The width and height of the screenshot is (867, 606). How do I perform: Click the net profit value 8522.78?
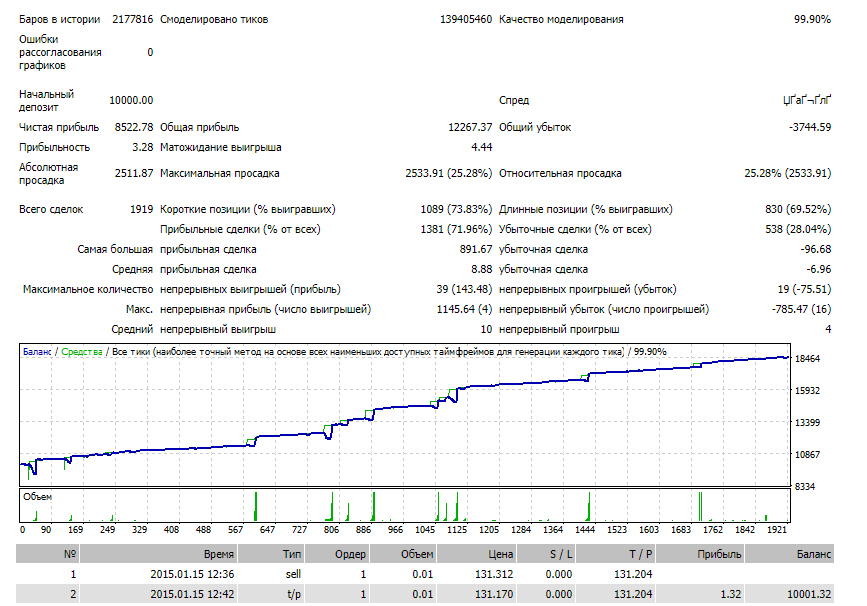tap(134, 127)
